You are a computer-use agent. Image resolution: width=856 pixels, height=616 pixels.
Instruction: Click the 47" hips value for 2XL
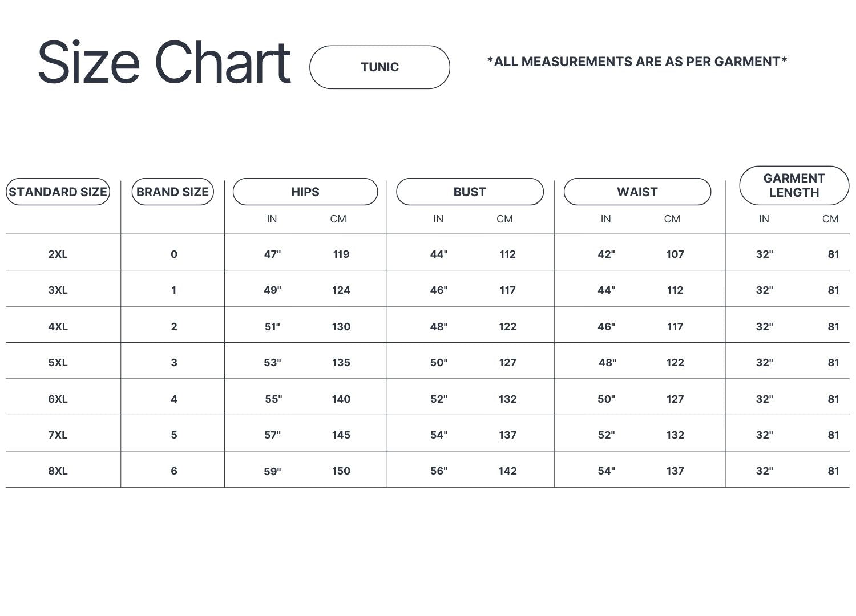pyautogui.click(x=272, y=254)
